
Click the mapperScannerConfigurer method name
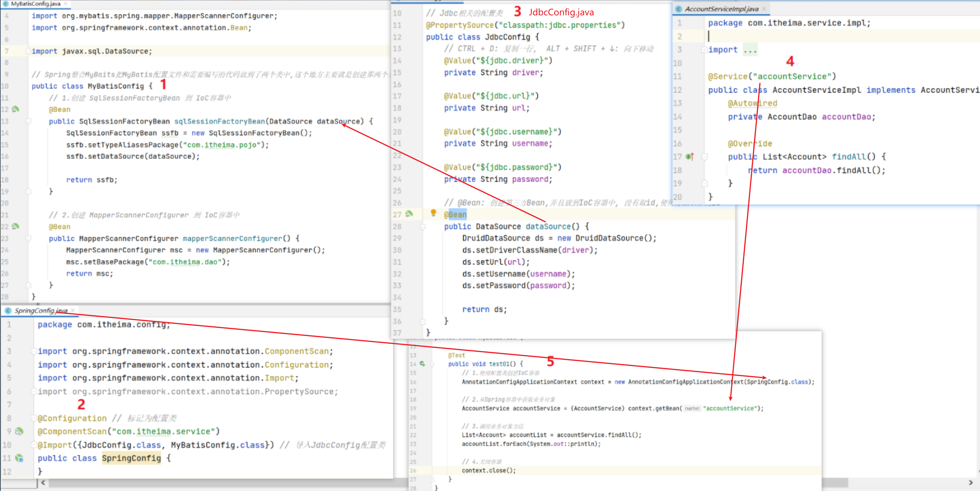coord(232,239)
